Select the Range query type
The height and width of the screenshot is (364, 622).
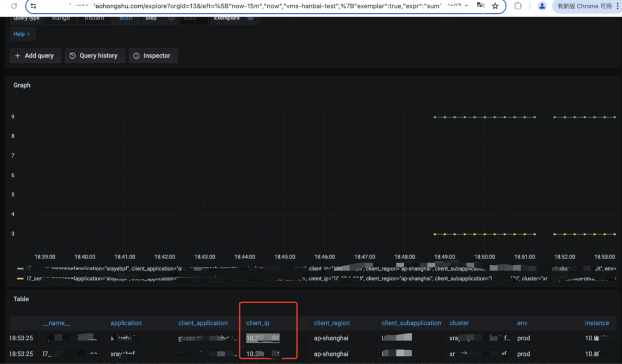(x=61, y=18)
